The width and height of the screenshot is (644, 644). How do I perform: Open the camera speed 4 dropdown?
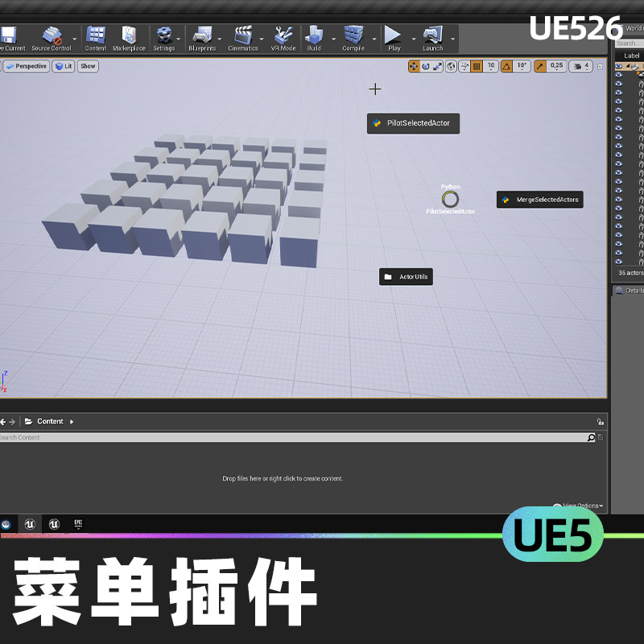click(x=580, y=66)
